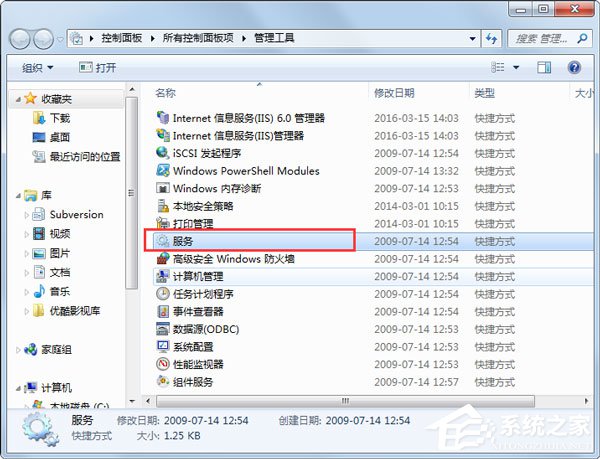Click the search magnifier icon
Image resolution: width=600 pixels, height=459 pixels.
pyautogui.click(x=582, y=38)
